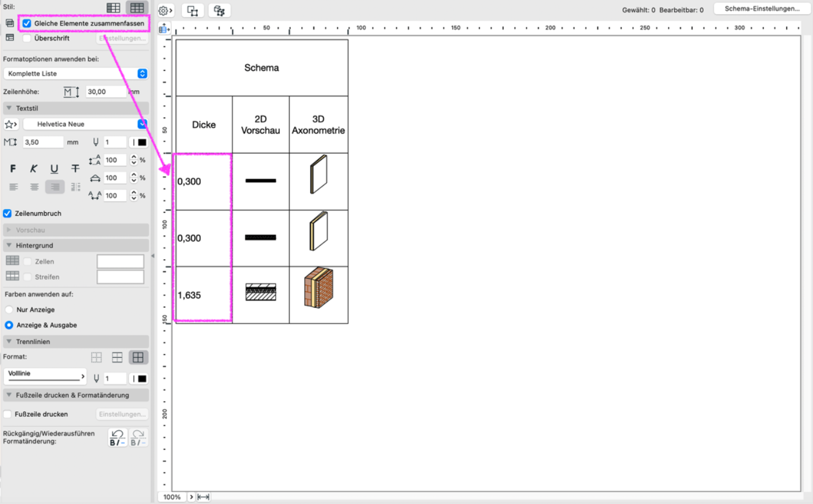Apply underline text formatting
This screenshot has height=504, width=813.
pyautogui.click(x=54, y=169)
